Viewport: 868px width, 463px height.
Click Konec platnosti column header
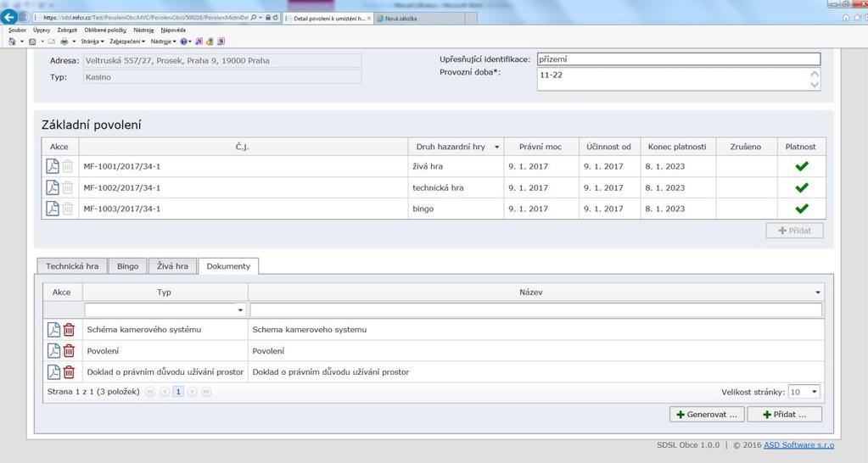tap(677, 147)
